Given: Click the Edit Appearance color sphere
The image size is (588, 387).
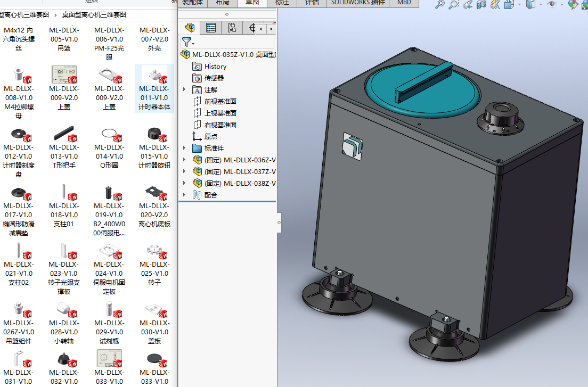Looking at the screenshot, I should [x=573, y=5].
